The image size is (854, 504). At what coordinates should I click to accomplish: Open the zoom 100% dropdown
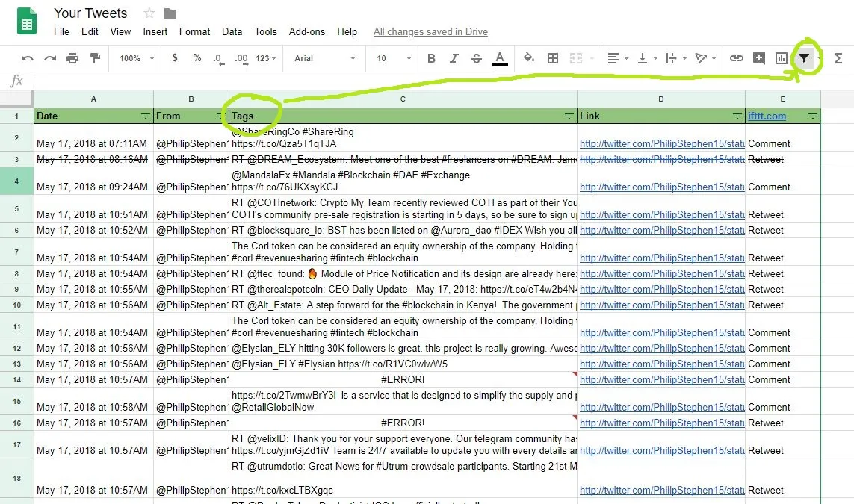pyautogui.click(x=137, y=58)
